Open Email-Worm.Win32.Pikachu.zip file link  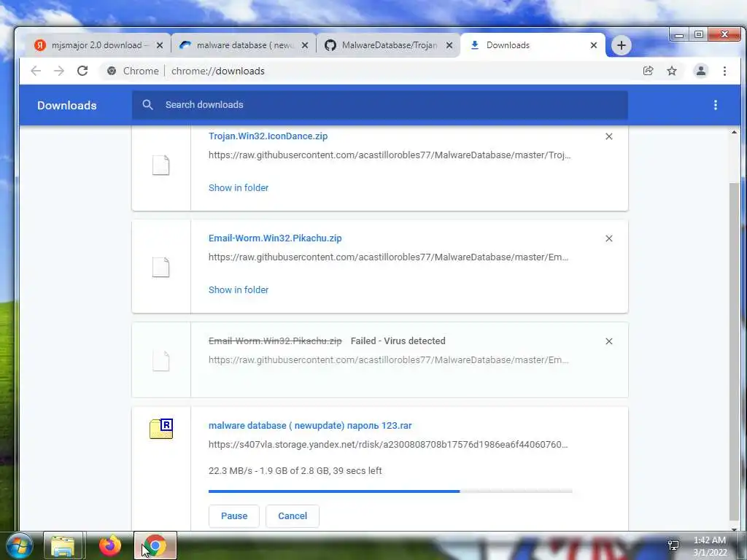(x=275, y=238)
